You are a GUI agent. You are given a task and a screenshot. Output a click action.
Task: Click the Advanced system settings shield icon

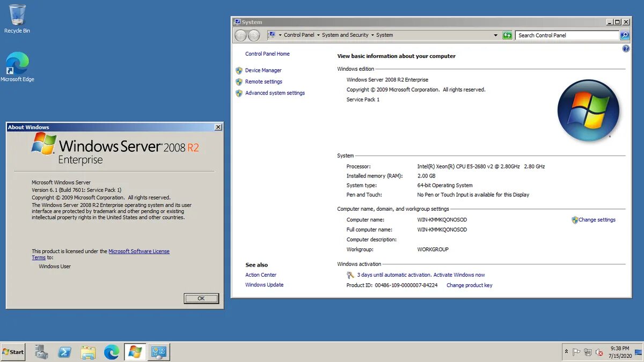pos(239,93)
